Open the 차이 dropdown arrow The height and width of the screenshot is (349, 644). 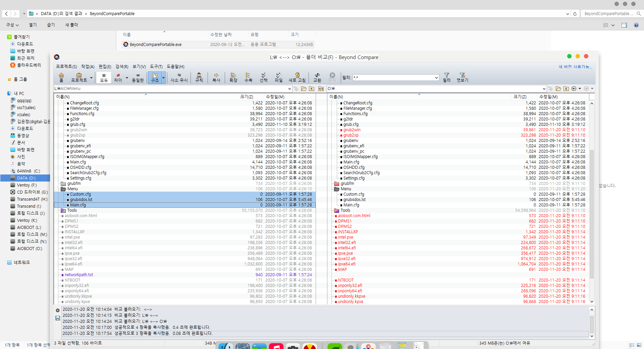point(127,78)
